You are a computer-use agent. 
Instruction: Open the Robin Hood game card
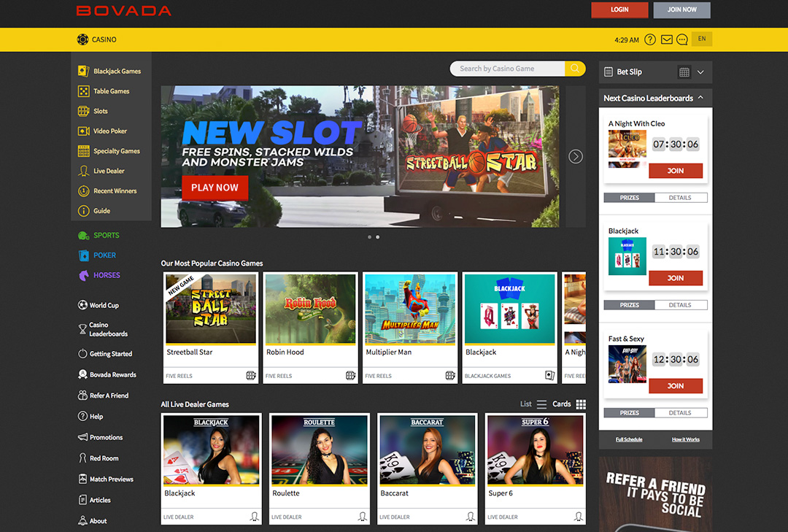(x=311, y=328)
